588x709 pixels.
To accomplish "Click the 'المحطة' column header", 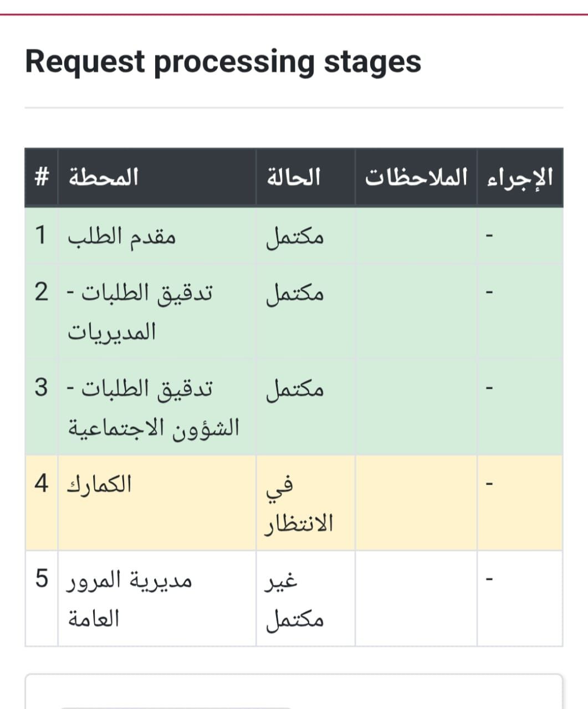I will pos(103,177).
